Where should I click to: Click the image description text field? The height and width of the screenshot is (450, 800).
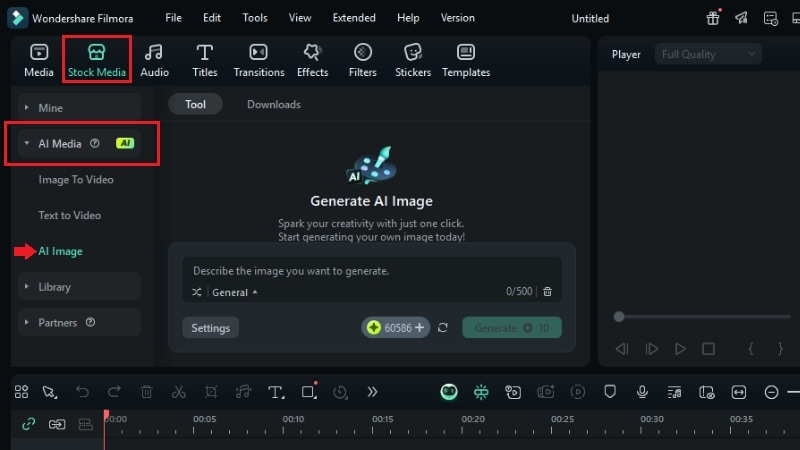[x=372, y=271]
